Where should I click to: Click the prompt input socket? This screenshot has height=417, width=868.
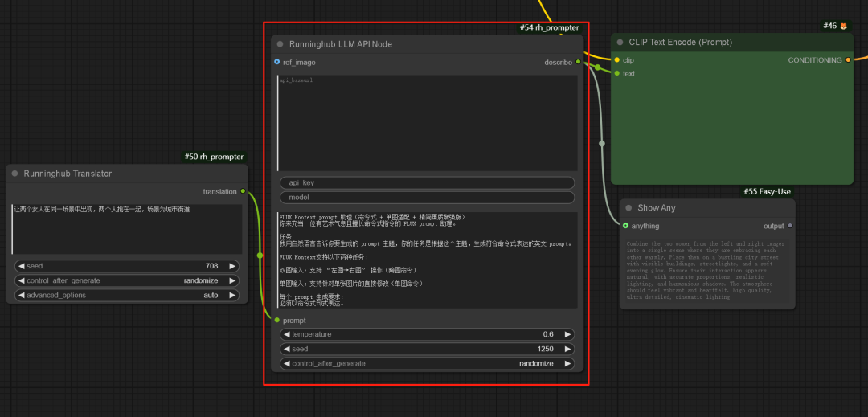pyautogui.click(x=276, y=321)
